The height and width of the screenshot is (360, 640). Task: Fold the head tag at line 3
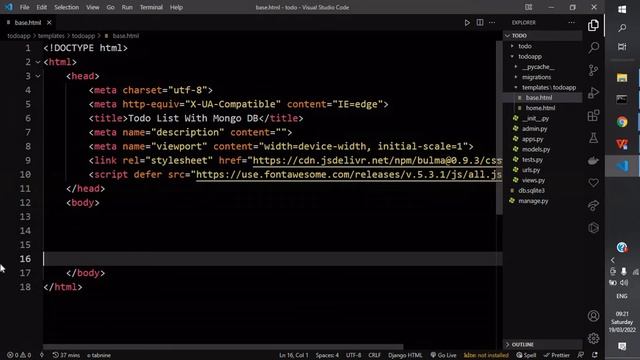click(38, 76)
